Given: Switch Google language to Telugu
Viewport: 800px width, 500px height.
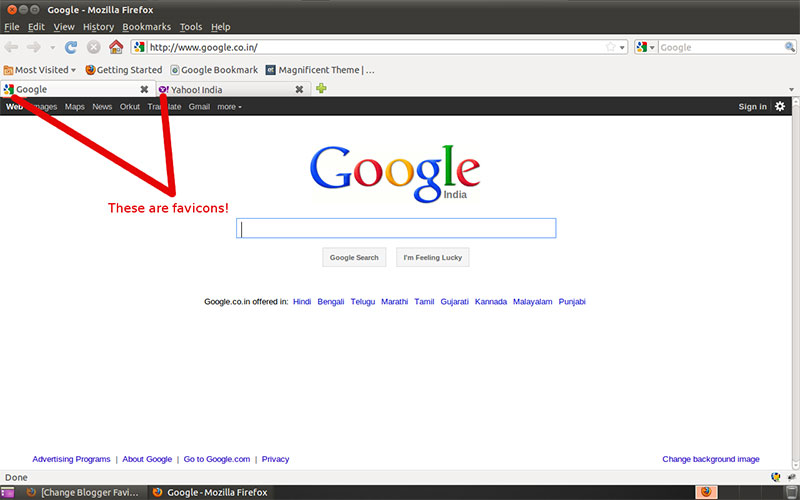Looking at the screenshot, I should (x=363, y=302).
